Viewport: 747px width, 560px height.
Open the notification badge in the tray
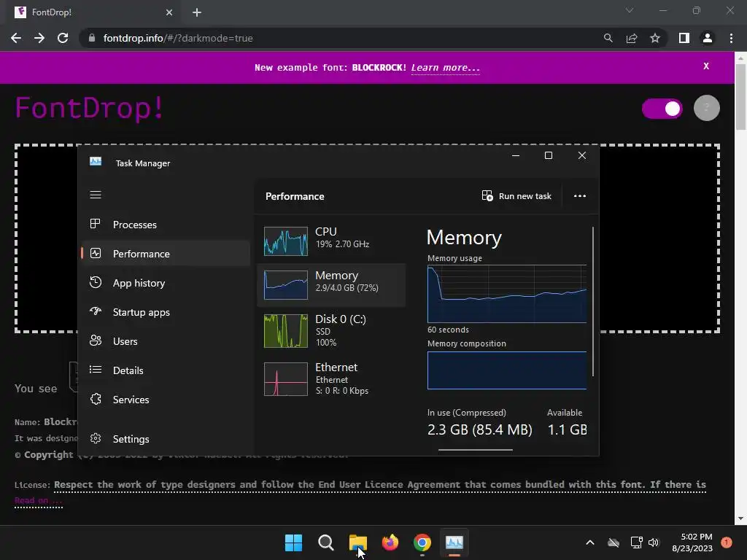727,542
